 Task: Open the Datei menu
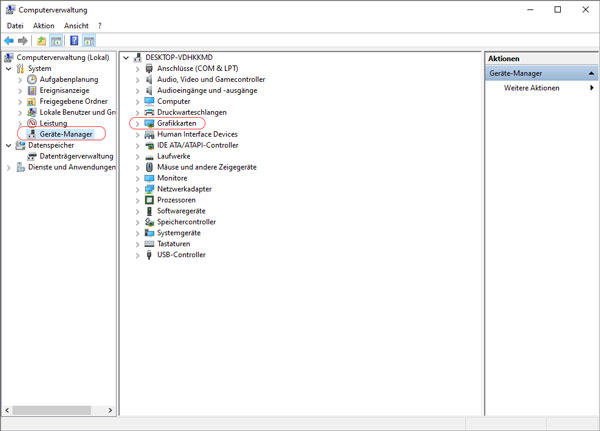(15, 26)
